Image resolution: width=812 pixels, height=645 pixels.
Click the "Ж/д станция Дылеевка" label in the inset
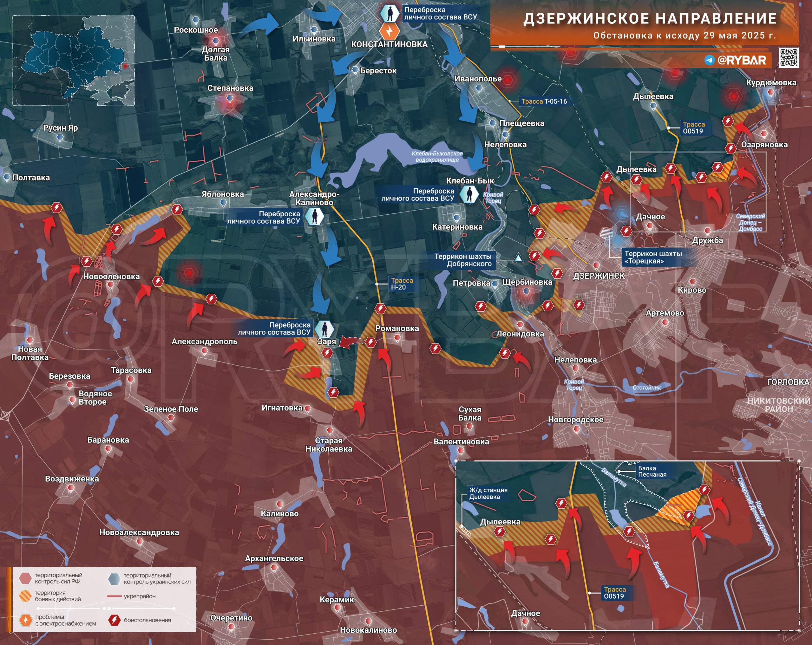pyautogui.click(x=488, y=494)
